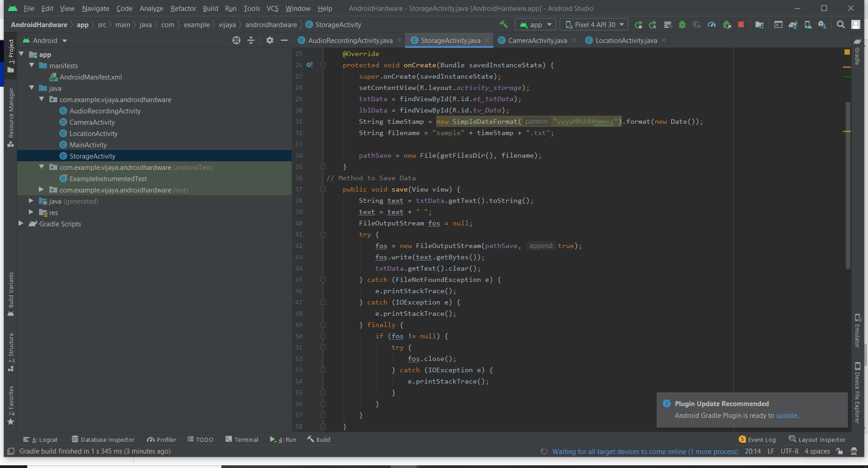The height and width of the screenshot is (468, 868).
Task: Open the Profiler tool window
Action: pyautogui.click(x=162, y=440)
